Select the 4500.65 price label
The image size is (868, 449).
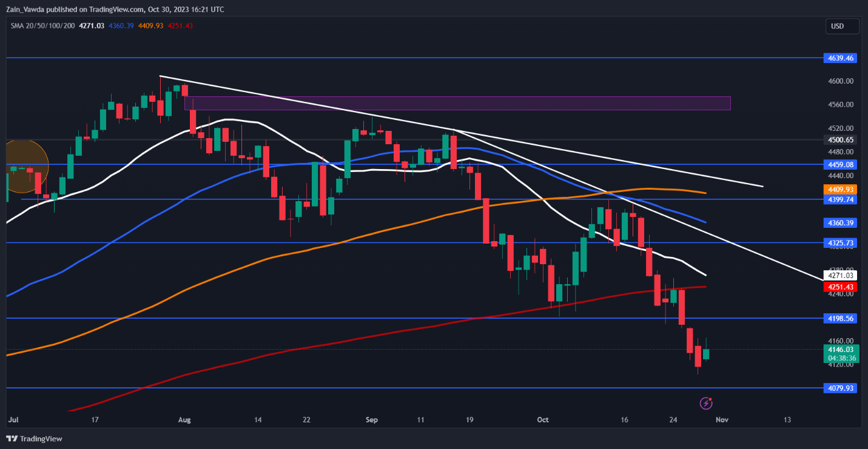click(x=840, y=139)
